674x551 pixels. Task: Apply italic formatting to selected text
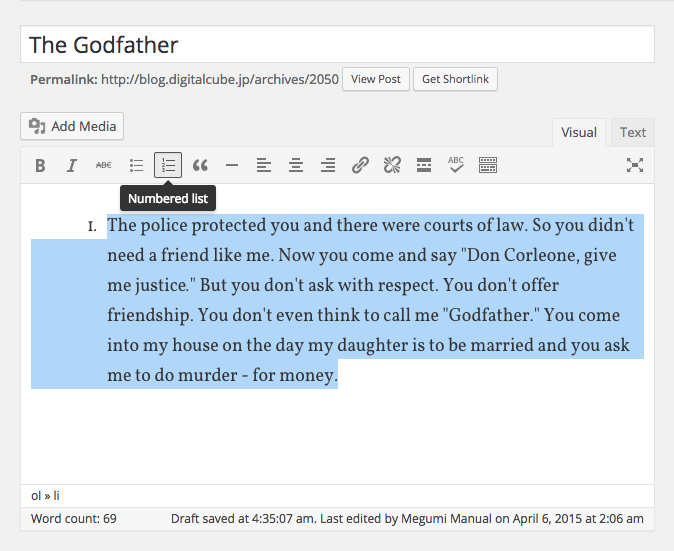(72, 166)
